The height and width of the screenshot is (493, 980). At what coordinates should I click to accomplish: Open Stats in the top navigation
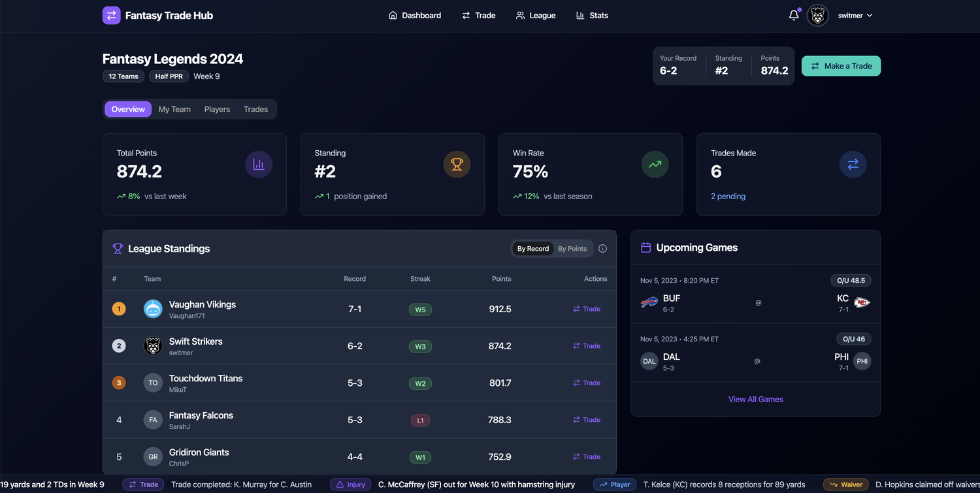pyautogui.click(x=591, y=16)
